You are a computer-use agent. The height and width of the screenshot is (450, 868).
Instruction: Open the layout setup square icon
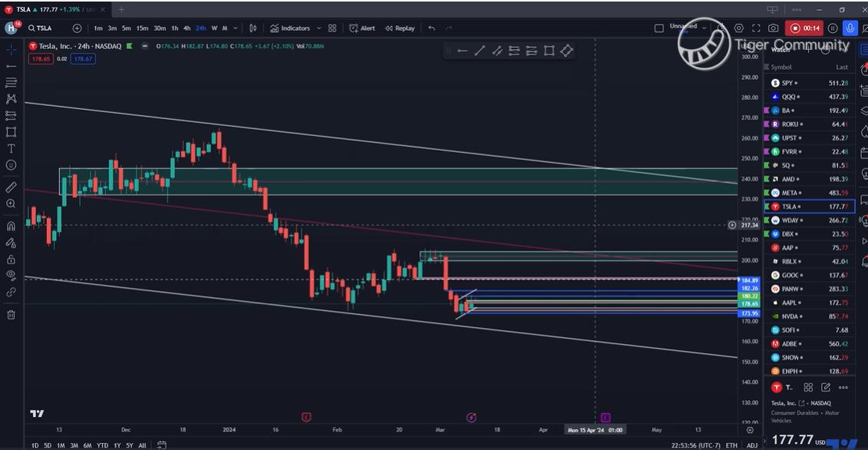click(658, 28)
